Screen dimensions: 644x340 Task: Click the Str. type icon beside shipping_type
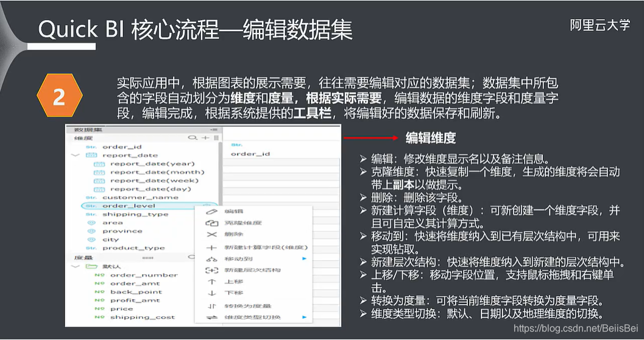(91, 214)
